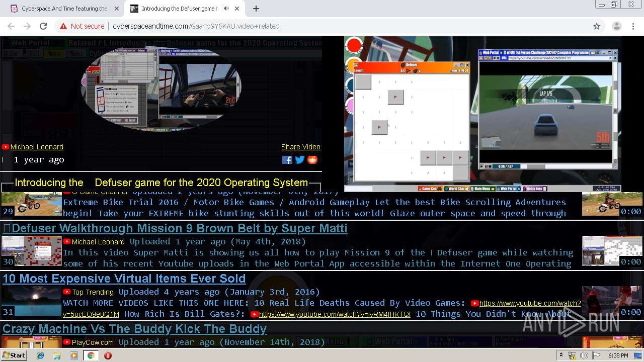Screen dimensions: 644x362
Task: Mute the audio on the Defuser tab
Action: click(x=226, y=9)
